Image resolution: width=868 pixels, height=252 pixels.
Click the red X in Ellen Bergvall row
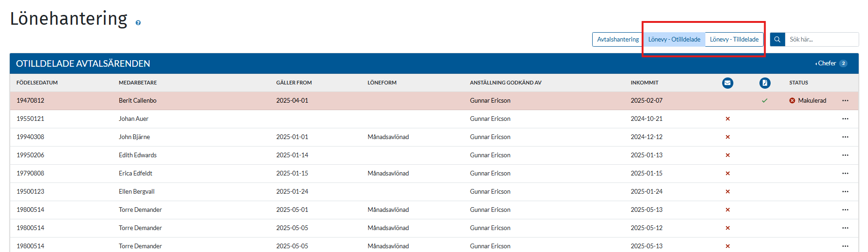click(x=727, y=192)
